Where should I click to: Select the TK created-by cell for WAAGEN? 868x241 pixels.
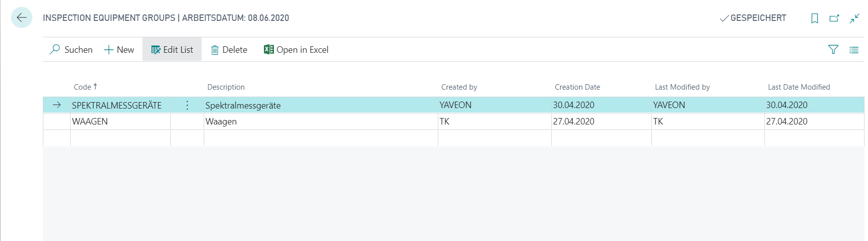(495, 121)
